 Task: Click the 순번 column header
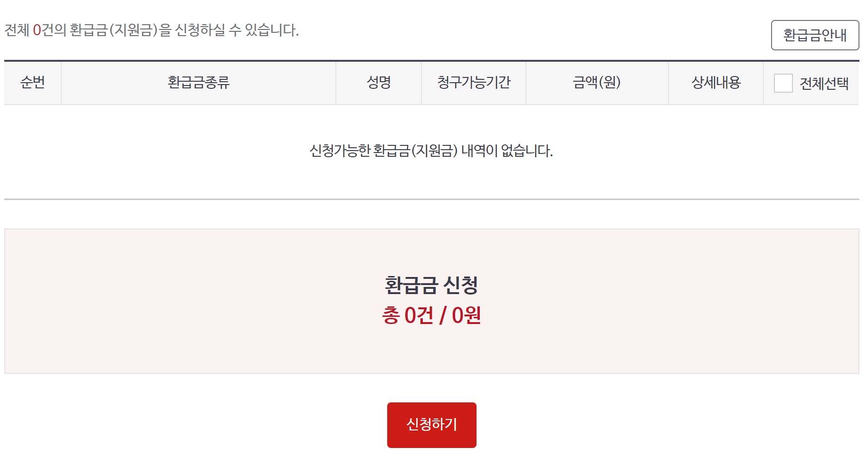tap(31, 83)
